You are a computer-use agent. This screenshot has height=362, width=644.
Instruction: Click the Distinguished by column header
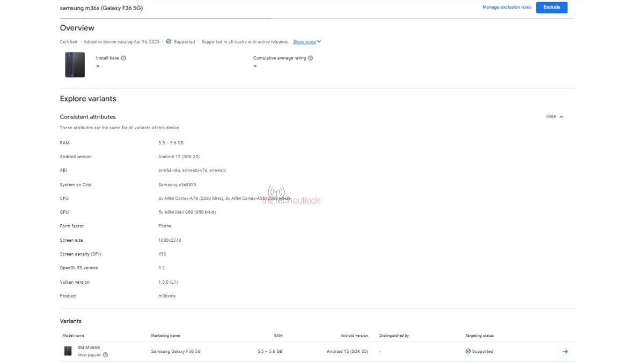coord(394,336)
